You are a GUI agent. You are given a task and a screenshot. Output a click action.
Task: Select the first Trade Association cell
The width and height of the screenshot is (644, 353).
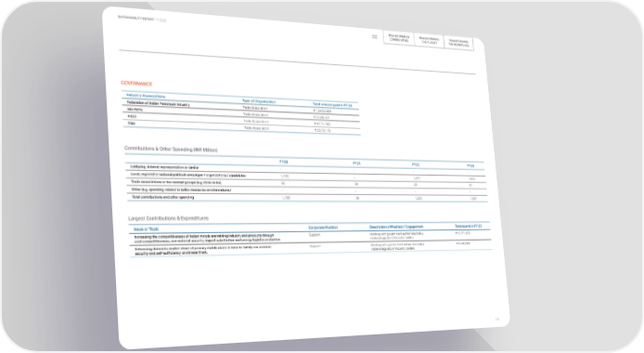[x=255, y=108]
